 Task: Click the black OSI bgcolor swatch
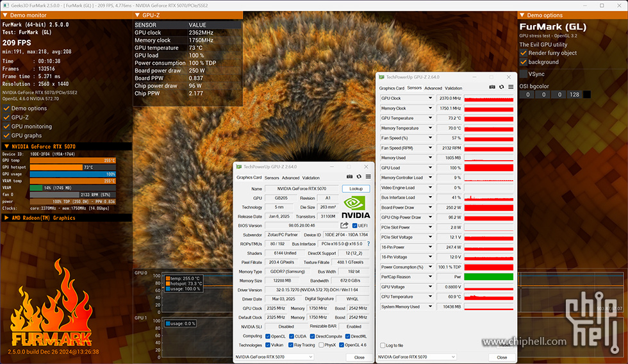pos(587,94)
